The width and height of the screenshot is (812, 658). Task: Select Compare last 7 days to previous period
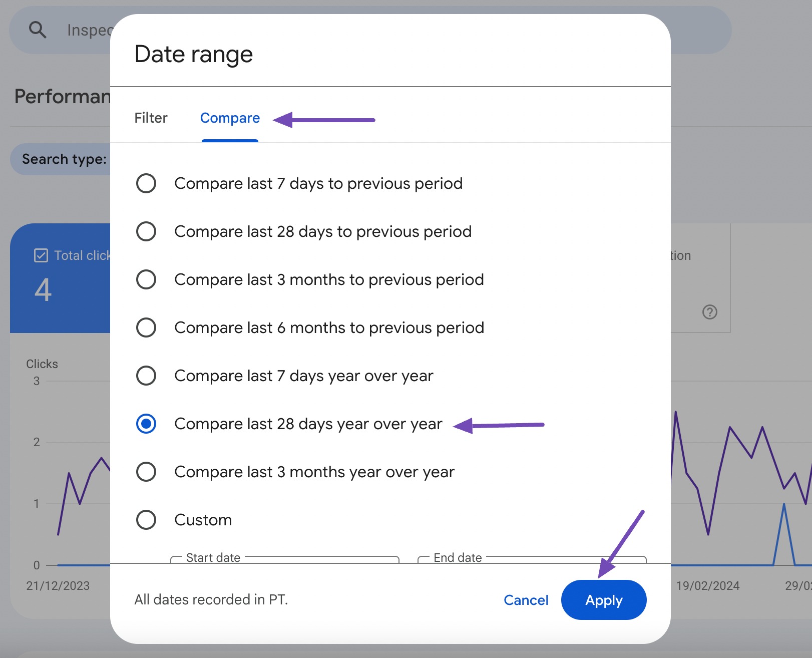146,183
